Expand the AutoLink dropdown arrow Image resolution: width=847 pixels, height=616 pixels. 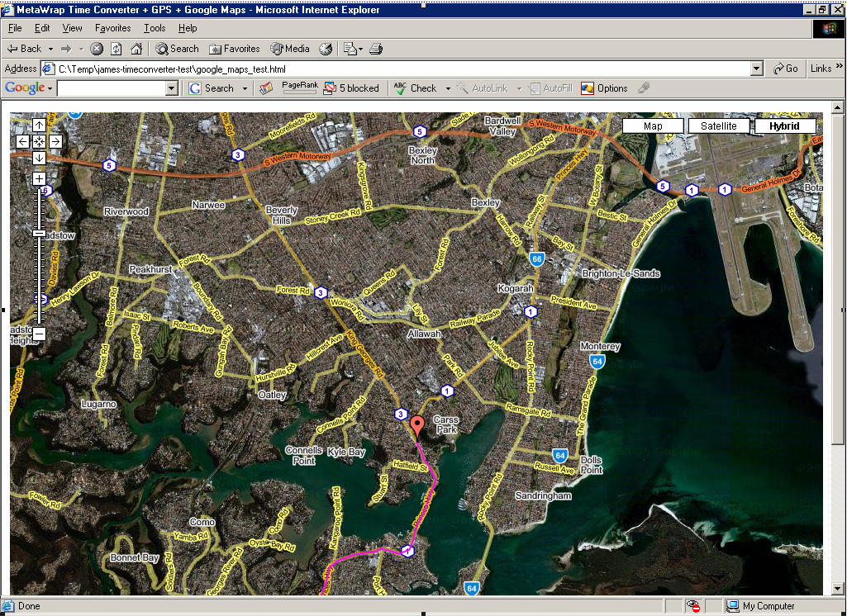point(519,88)
